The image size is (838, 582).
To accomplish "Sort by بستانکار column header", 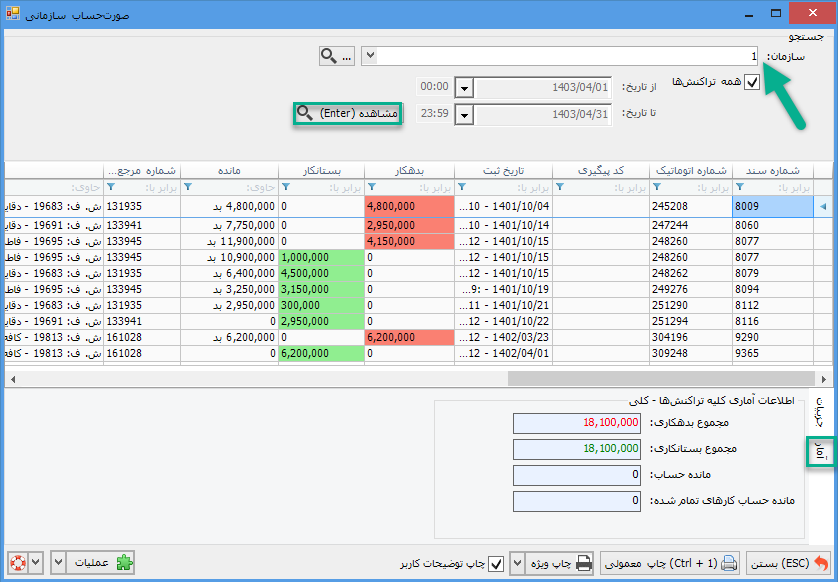I will tap(322, 170).
